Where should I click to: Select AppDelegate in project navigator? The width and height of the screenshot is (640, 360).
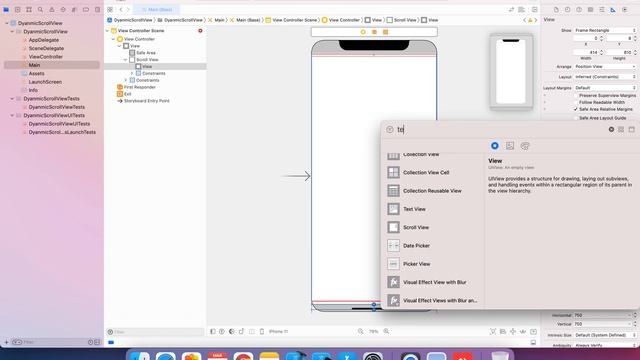click(x=44, y=40)
